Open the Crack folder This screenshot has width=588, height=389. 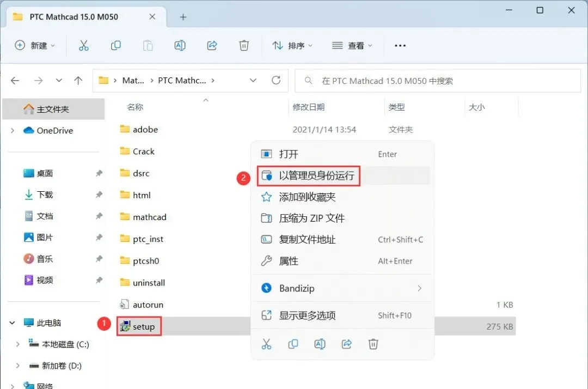tap(137, 151)
